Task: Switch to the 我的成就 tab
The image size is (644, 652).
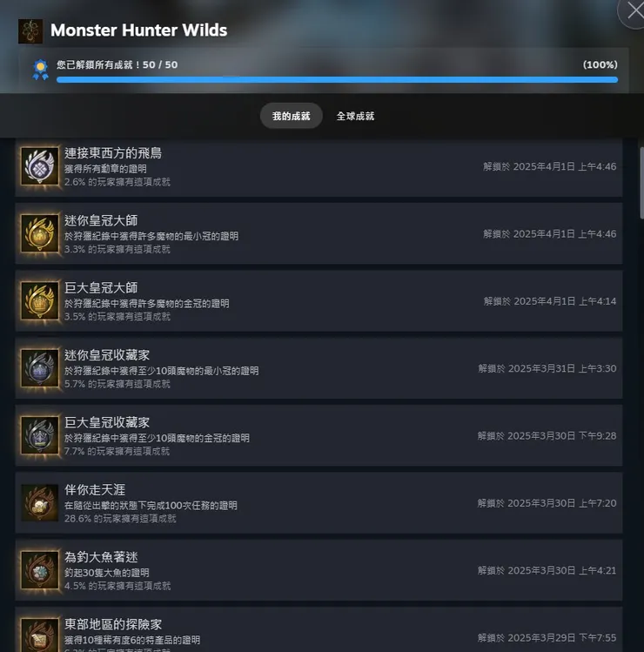Action: click(291, 116)
